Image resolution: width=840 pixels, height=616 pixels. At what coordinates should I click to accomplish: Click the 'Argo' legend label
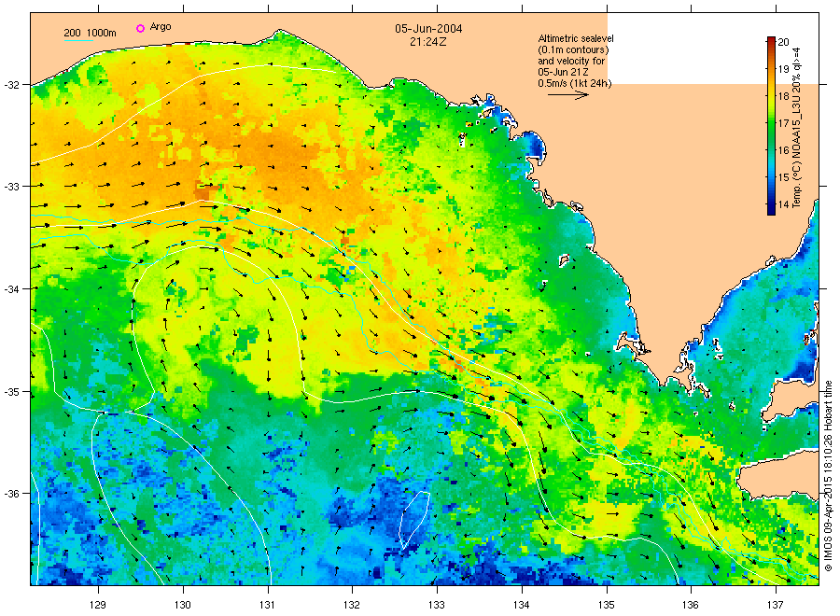point(161,27)
